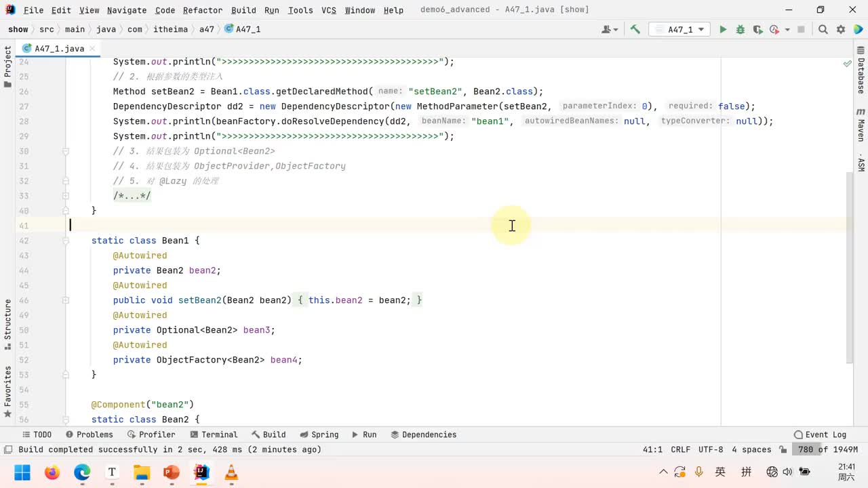The image size is (868, 488).
Task: Open the Dependencies tool window
Action: click(x=423, y=434)
